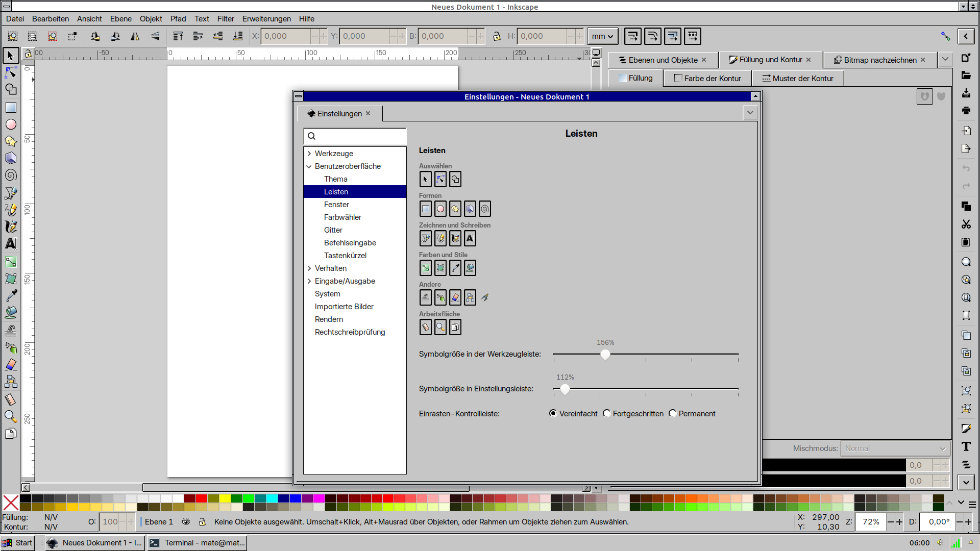Select Rechtschreibprüfung in settings tree
Image resolution: width=980 pixels, height=551 pixels.
[x=350, y=332]
